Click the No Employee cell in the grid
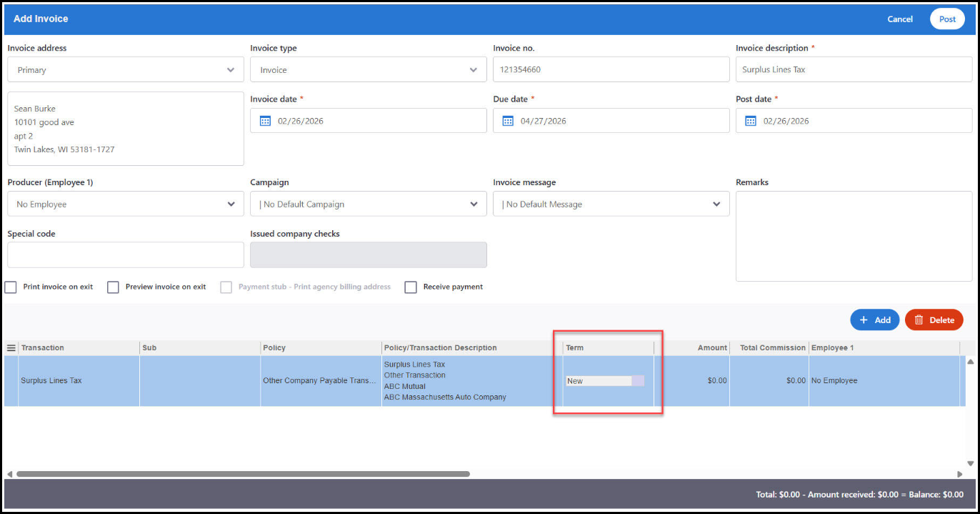Screen dimensions: 980x514 884,381
